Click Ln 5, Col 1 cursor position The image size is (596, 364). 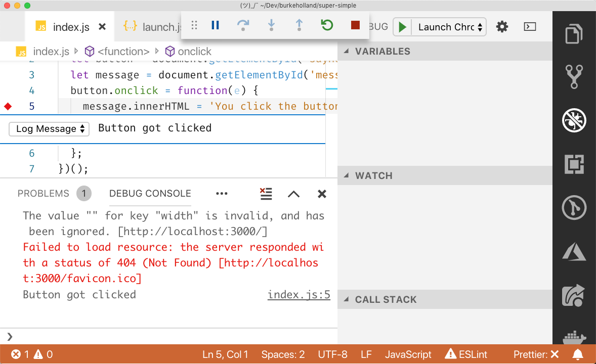point(225,354)
